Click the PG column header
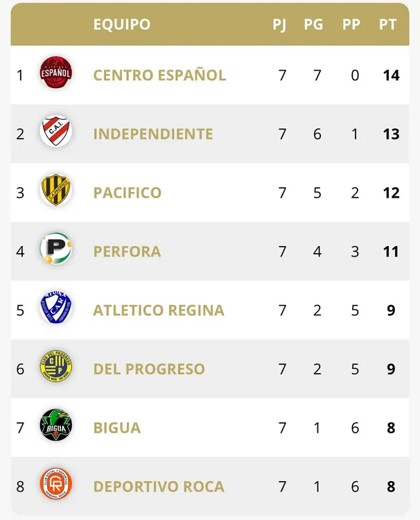The height and width of the screenshot is (520, 420). (x=313, y=24)
